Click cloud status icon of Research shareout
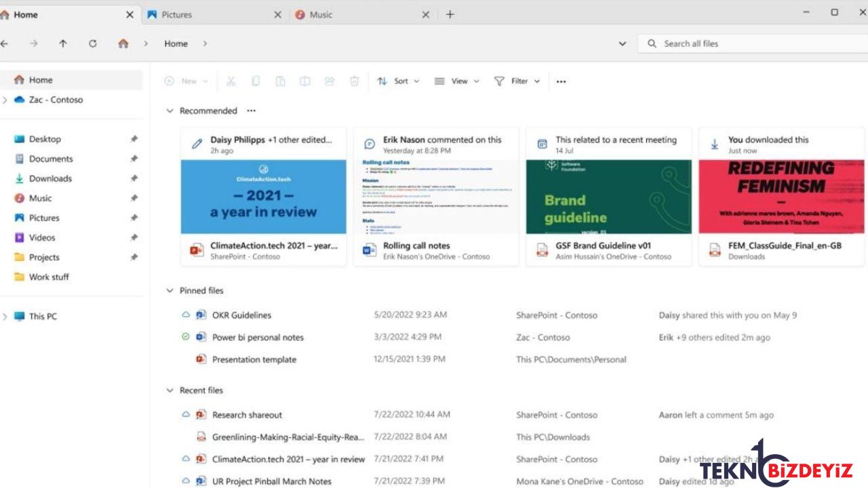868x488 pixels. tap(186, 415)
